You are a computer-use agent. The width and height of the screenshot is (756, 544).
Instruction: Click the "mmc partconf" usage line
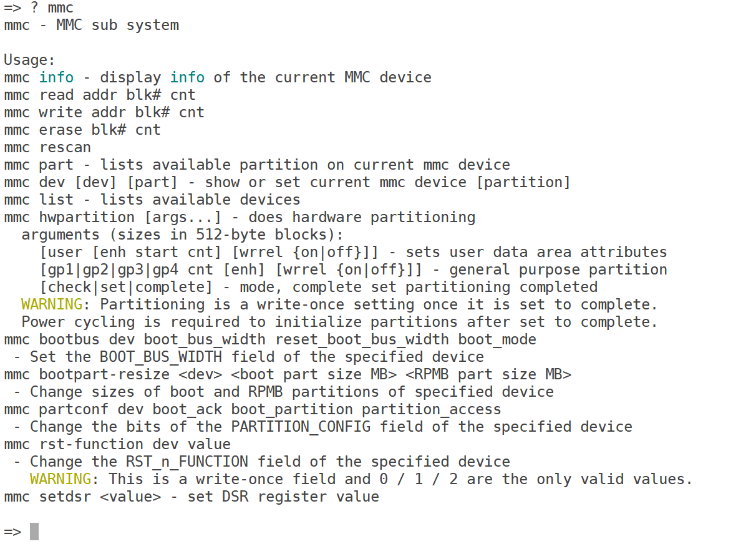pos(253,409)
